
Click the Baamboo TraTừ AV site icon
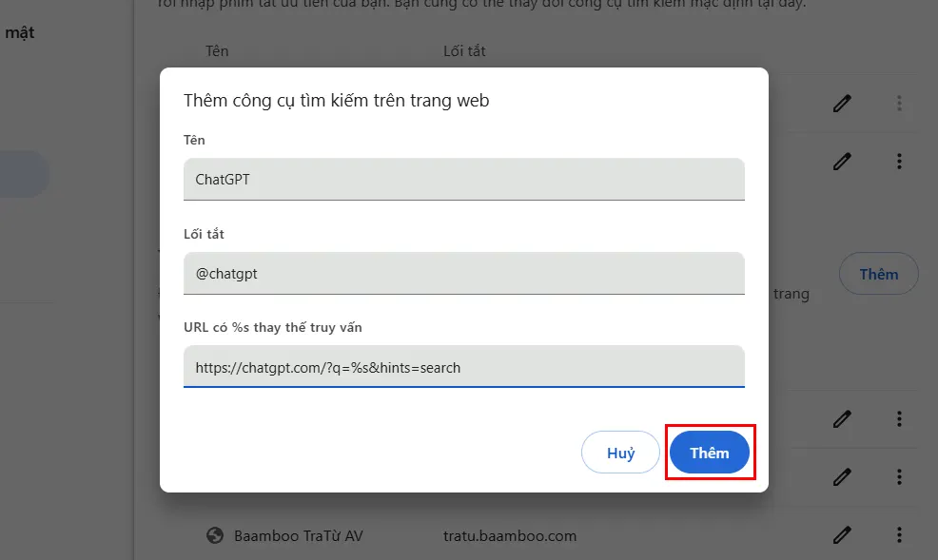coord(216,535)
